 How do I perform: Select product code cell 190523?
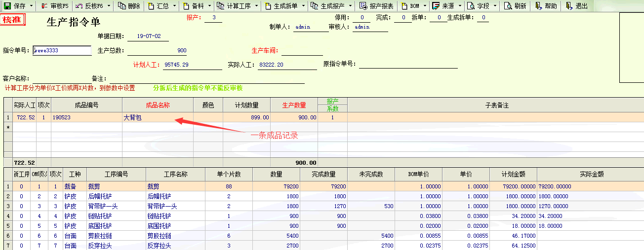[87, 117]
